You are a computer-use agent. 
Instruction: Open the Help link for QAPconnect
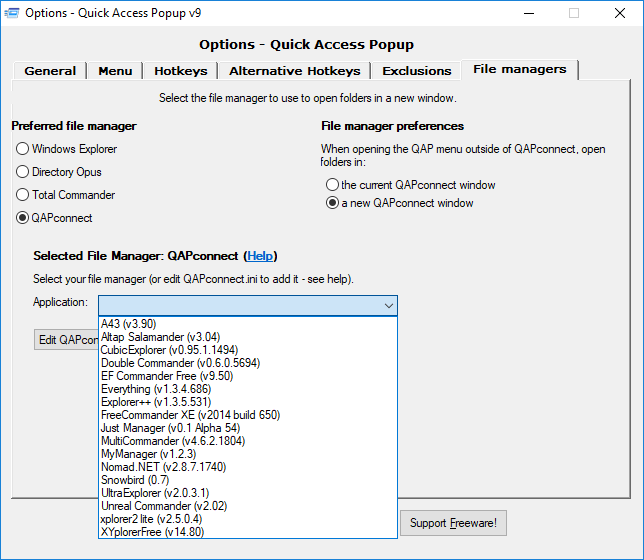coord(260,256)
